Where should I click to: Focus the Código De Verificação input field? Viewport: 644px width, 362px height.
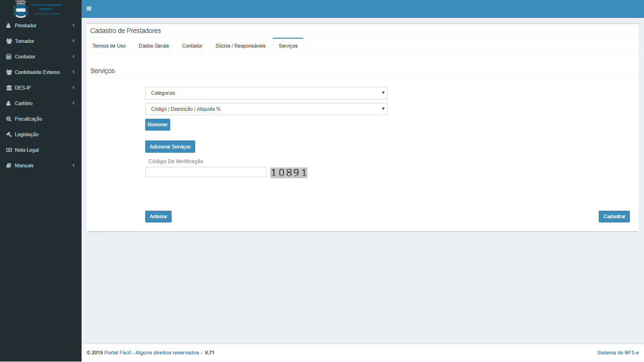[x=206, y=172]
